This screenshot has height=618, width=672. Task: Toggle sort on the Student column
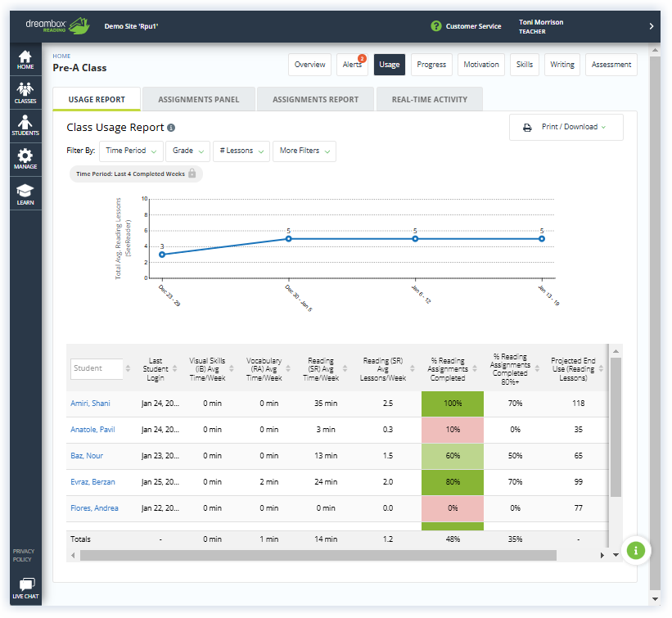(x=127, y=369)
